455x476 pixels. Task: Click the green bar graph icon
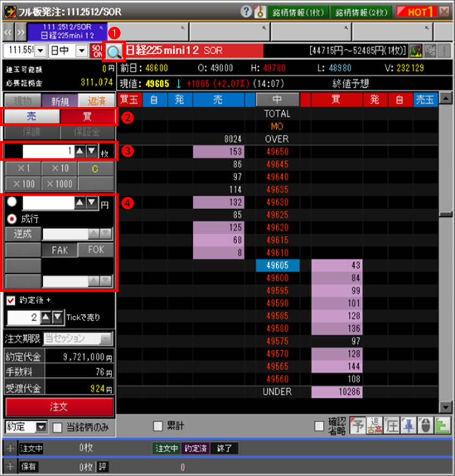pyautogui.click(x=443, y=426)
